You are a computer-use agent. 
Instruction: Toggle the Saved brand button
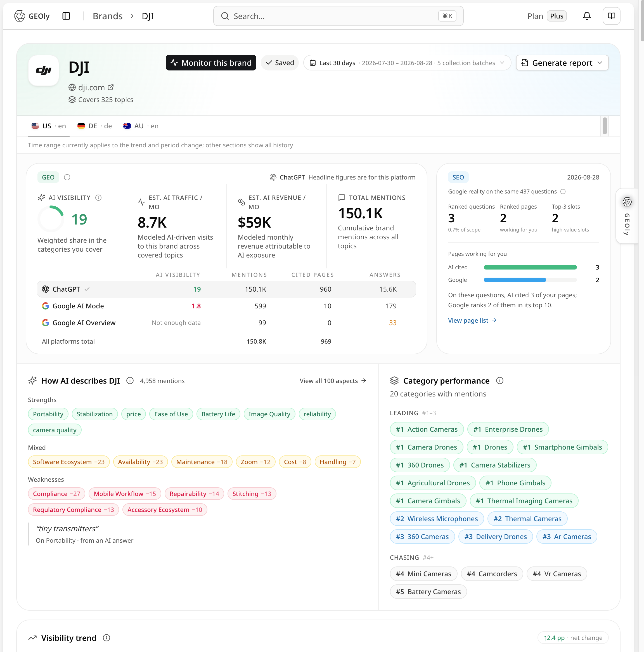point(280,63)
